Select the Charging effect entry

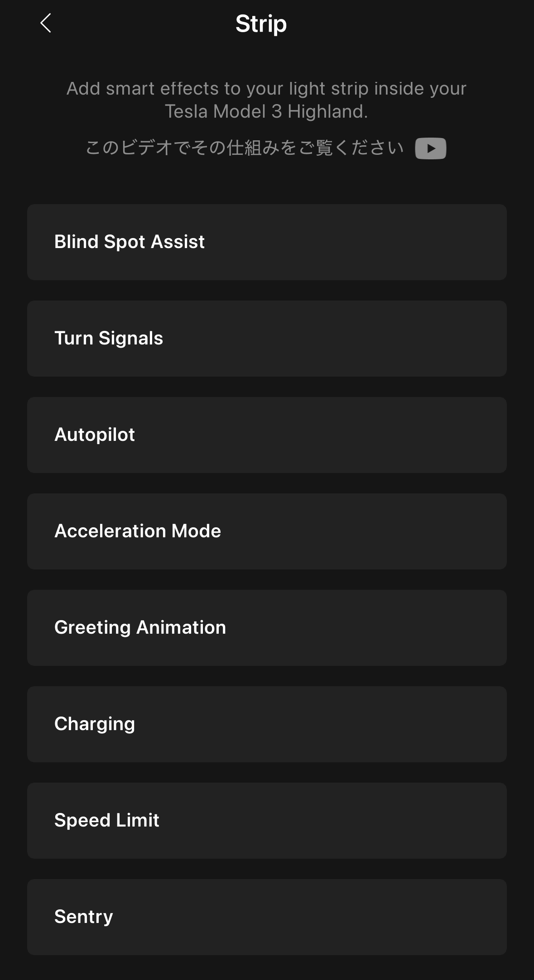point(267,724)
